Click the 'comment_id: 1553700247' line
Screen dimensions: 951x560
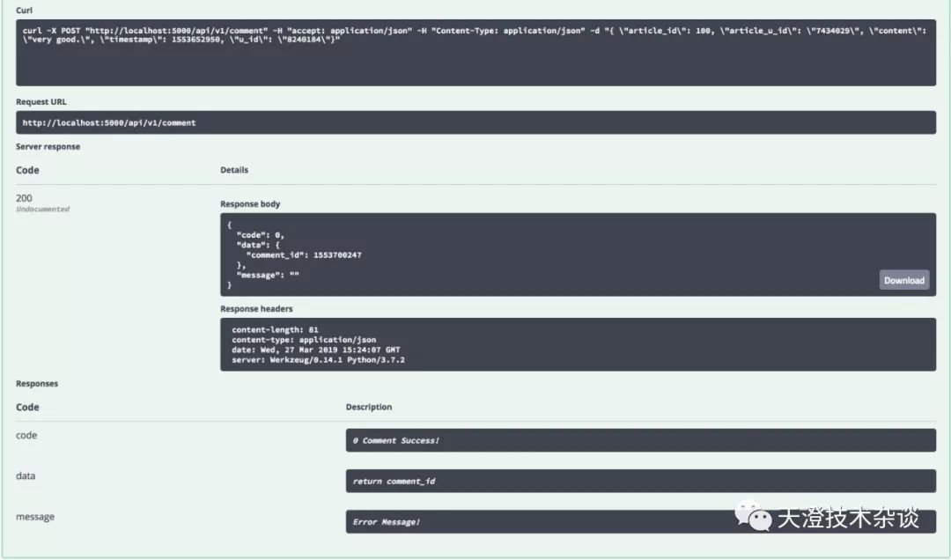(x=304, y=255)
